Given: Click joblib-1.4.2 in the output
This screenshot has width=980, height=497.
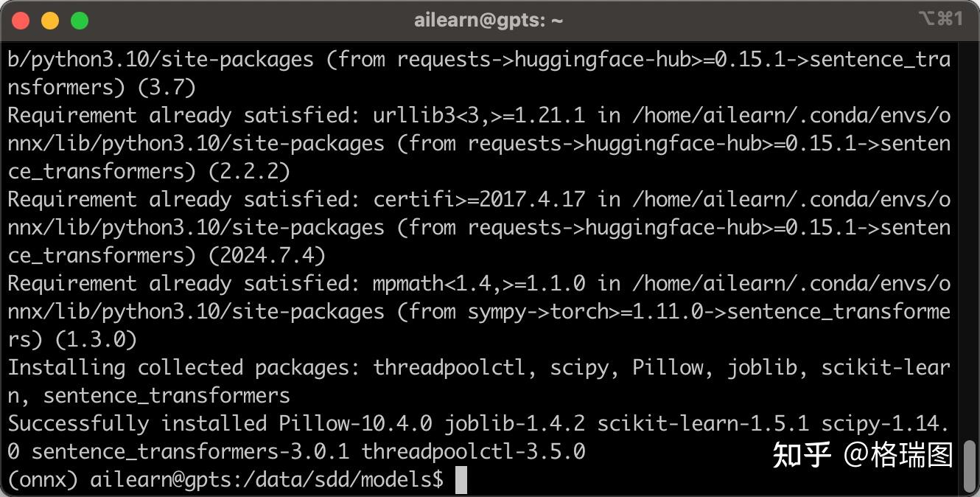Looking at the screenshot, I should click(514, 424).
